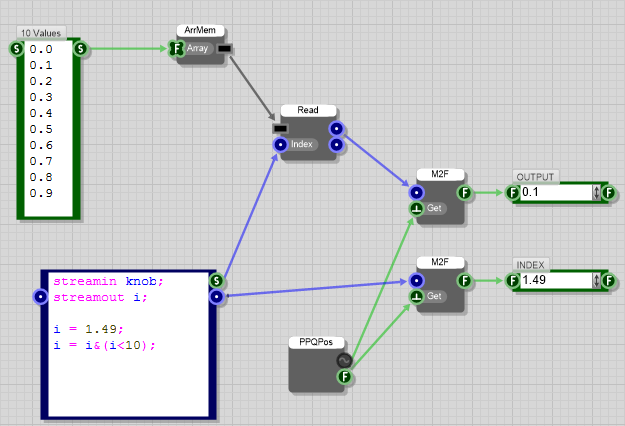Click the Get trigger on upper M2F

[x=417, y=209]
